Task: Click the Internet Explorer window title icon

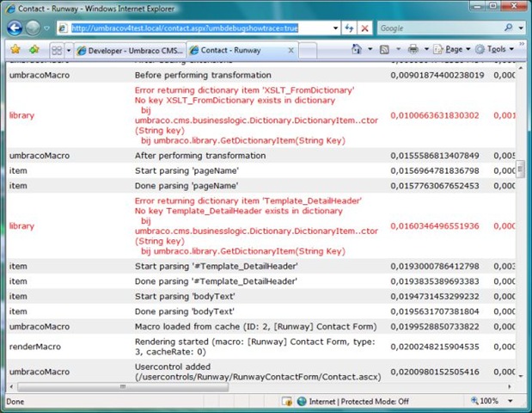Action: (x=11, y=9)
